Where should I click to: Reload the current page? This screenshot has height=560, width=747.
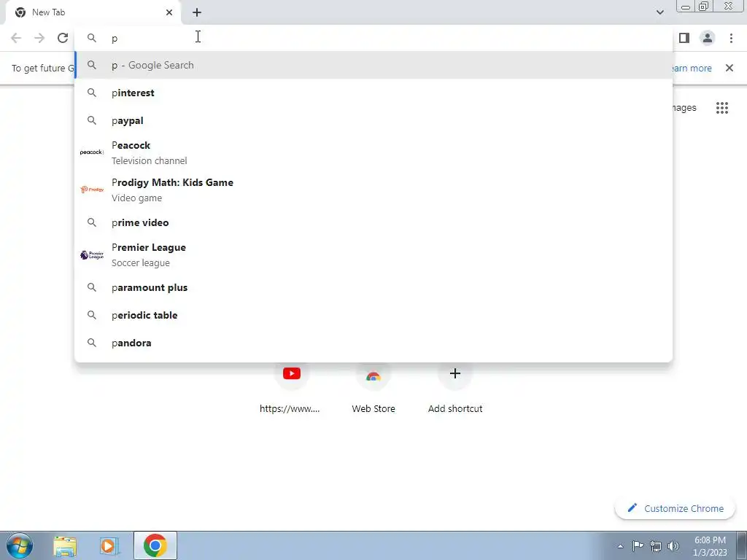point(63,38)
